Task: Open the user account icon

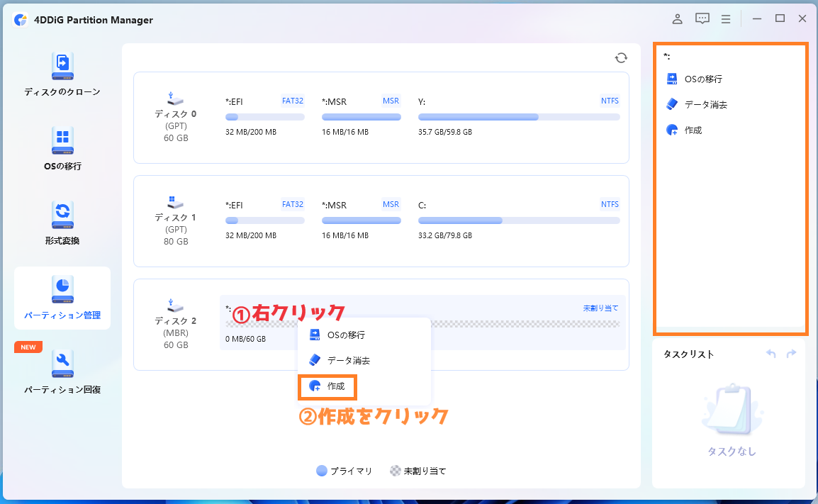Action: click(x=677, y=19)
